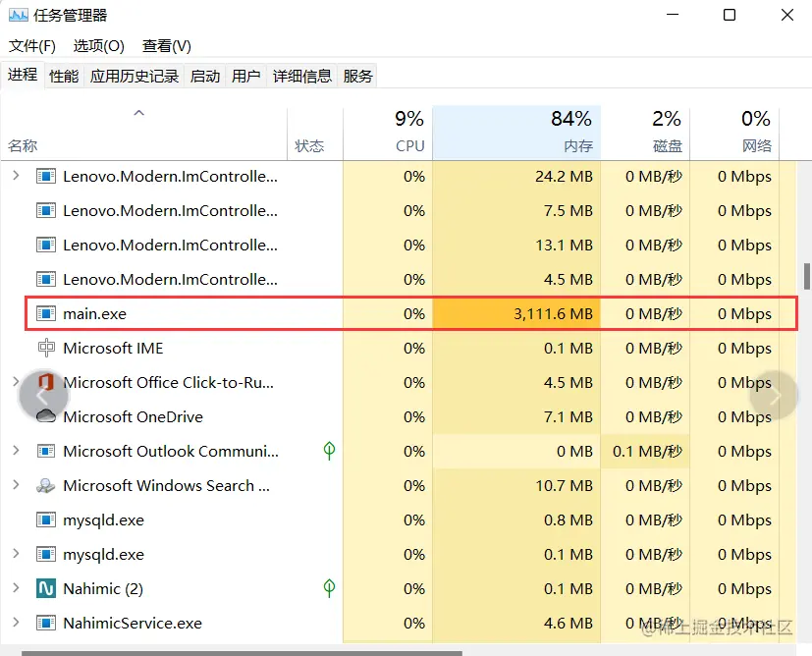Click the main.exe process icon
Viewport: 812px width, 656px height.
point(46,314)
